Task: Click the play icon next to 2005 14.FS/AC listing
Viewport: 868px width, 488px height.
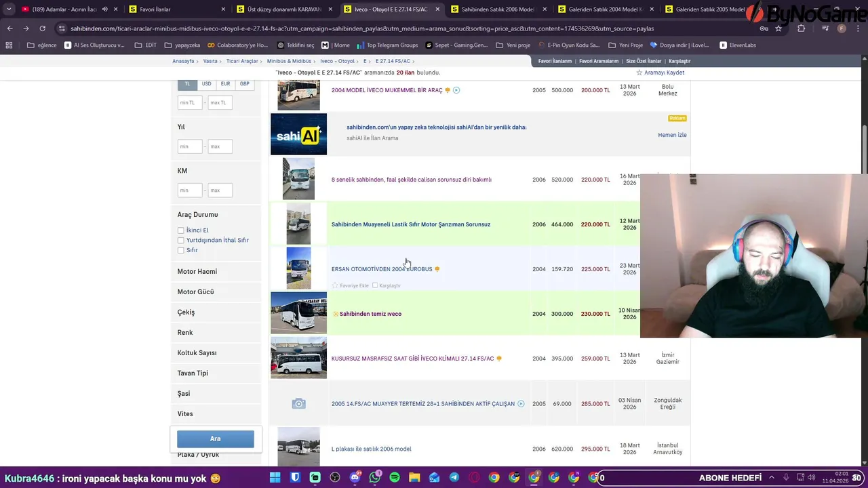Action: tap(521, 404)
